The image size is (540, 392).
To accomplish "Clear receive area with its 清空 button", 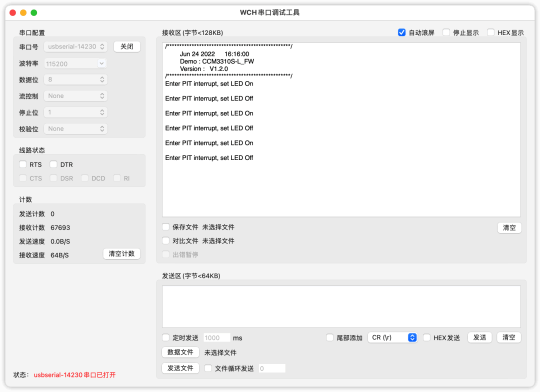I will tap(509, 227).
